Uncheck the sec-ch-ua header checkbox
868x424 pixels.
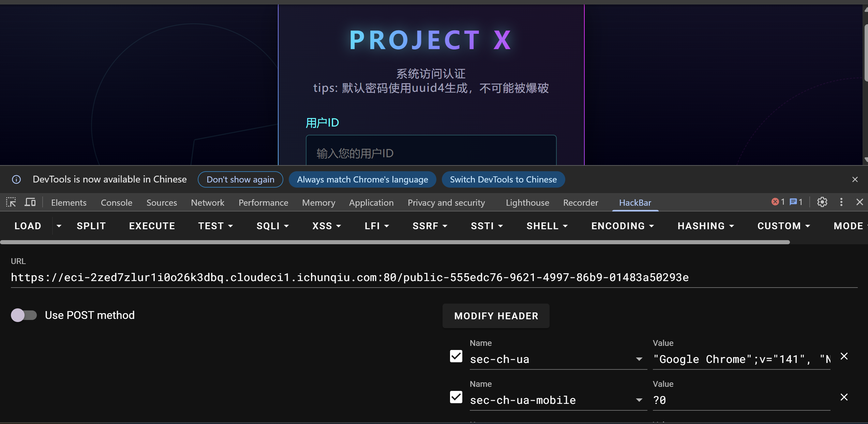pos(456,356)
